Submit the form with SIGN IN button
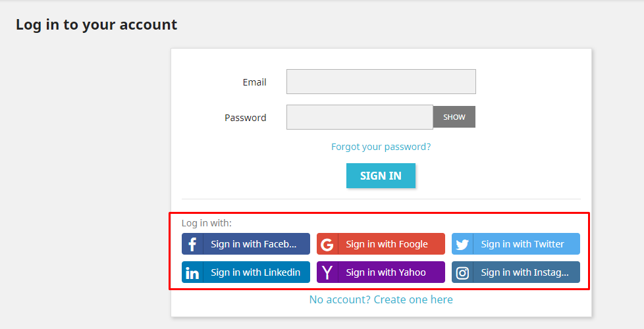The height and width of the screenshot is (329, 644). point(381,176)
